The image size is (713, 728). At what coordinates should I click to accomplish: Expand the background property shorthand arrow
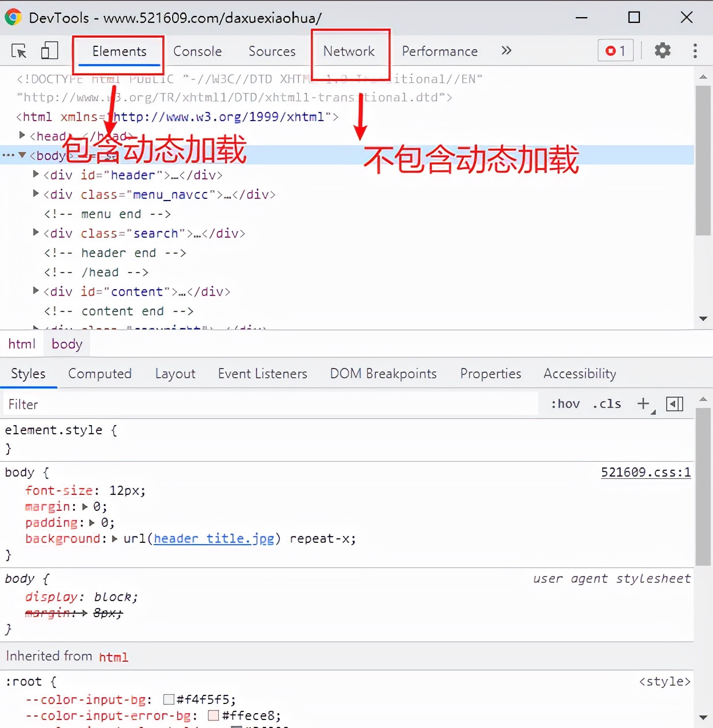pos(115,539)
